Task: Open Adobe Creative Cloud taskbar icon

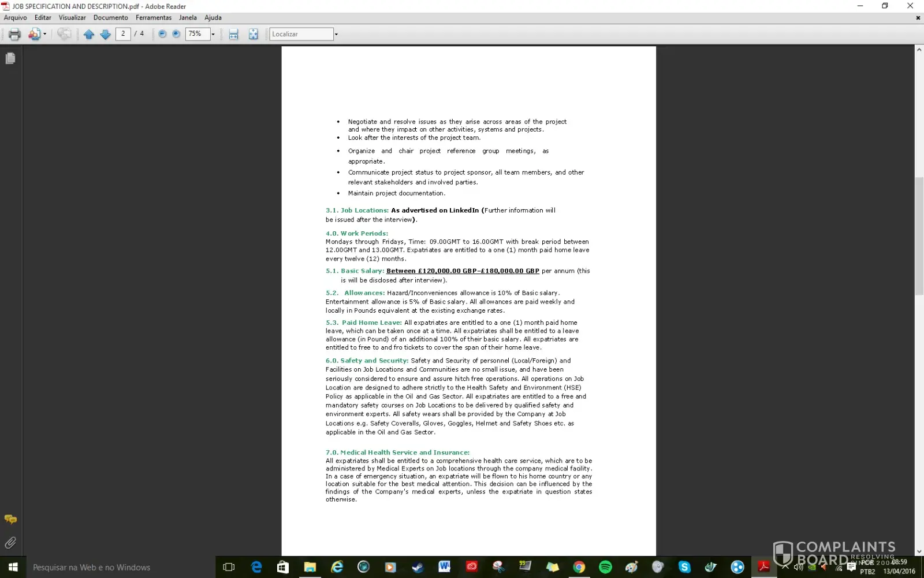Action: (x=471, y=567)
